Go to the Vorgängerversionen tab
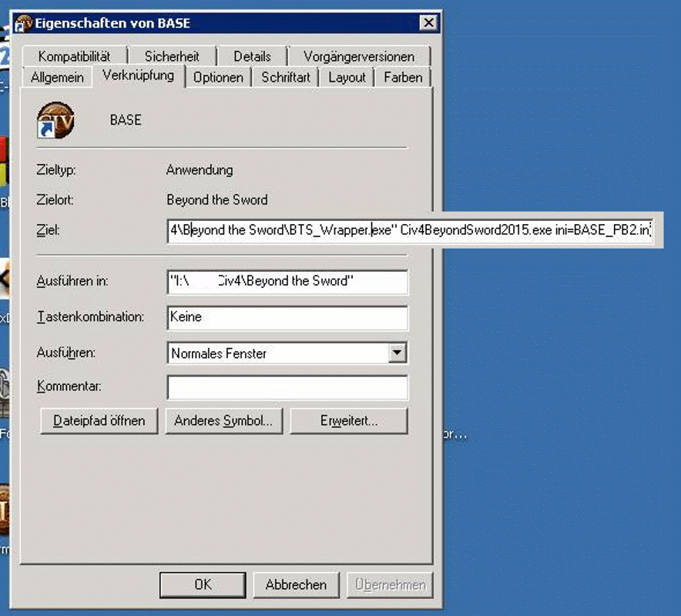Screen dimensions: 681x616 pos(358,56)
